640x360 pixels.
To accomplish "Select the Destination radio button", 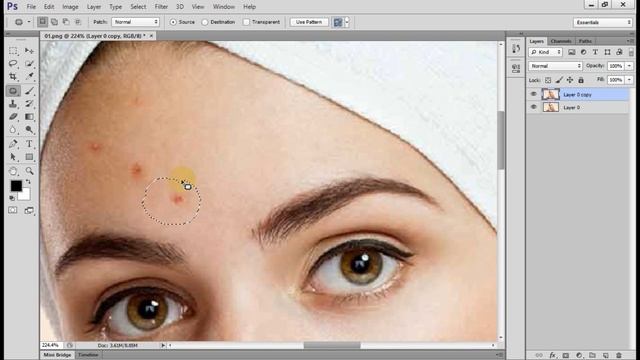I will 205,22.
